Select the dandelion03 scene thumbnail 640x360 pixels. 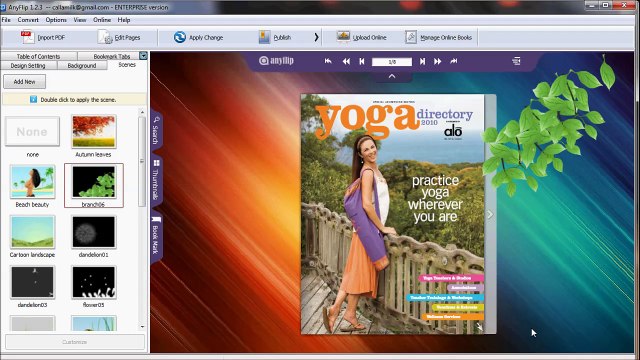(x=32, y=282)
